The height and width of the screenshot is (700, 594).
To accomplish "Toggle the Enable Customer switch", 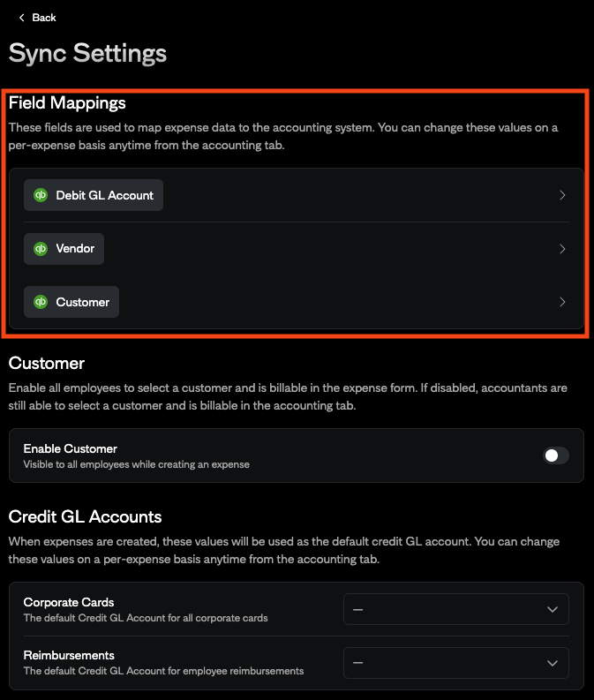I will (x=555, y=455).
